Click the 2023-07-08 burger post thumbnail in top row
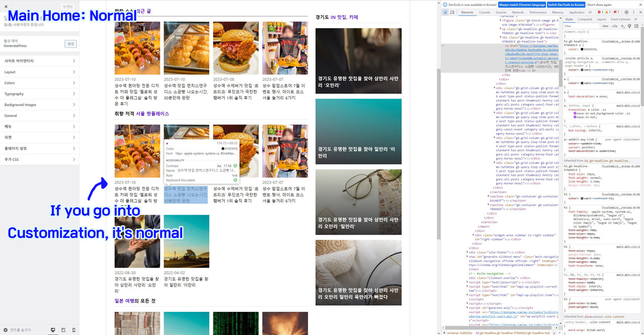The height and width of the screenshot is (335, 644). (x=236, y=48)
